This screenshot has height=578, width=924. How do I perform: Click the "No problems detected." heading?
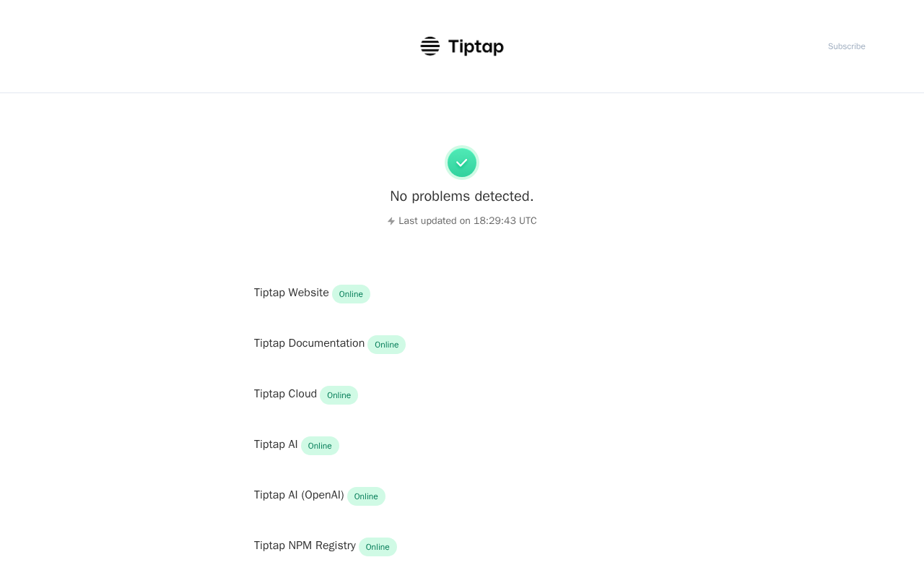pos(462,196)
